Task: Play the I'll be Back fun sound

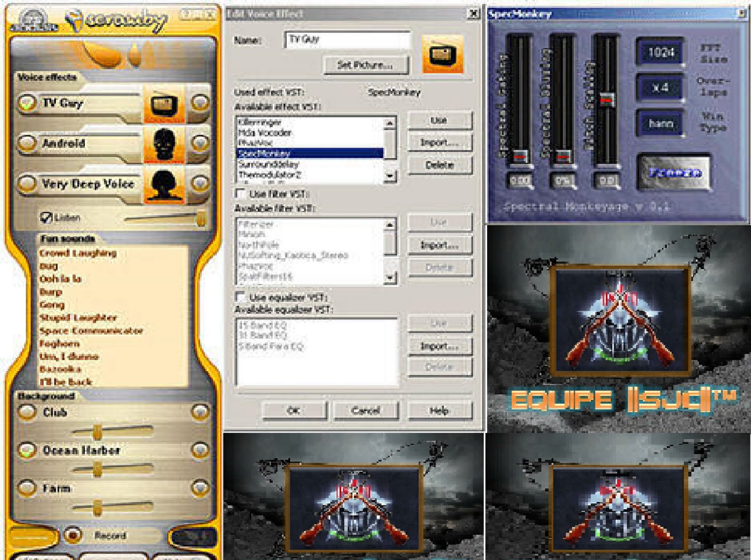Action: 66,382
